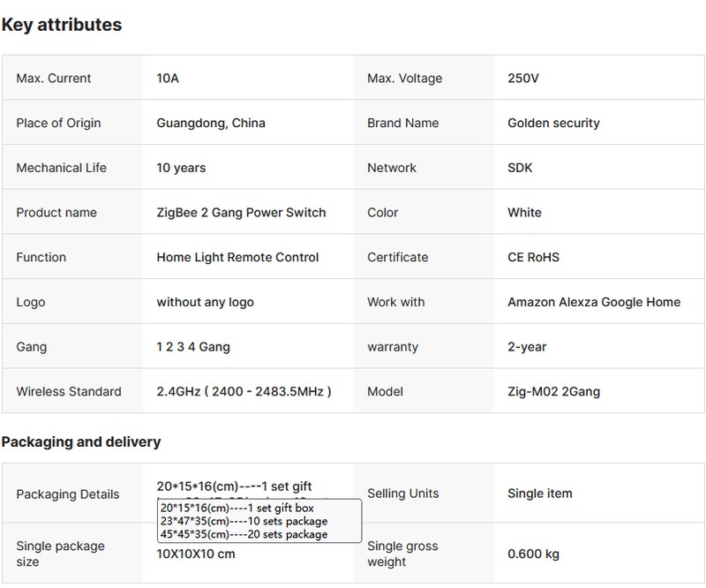Click the Key attributes heading
Viewport: 706px width, 588px height.
click(62, 25)
